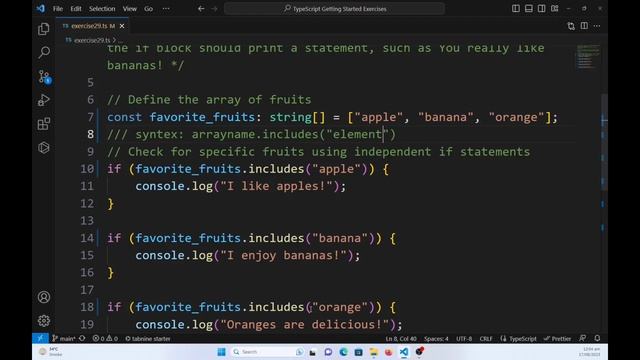This screenshot has width=640, height=360.
Task: Open the remote window indicator in status bar
Action: pyautogui.click(x=40, y=338)
